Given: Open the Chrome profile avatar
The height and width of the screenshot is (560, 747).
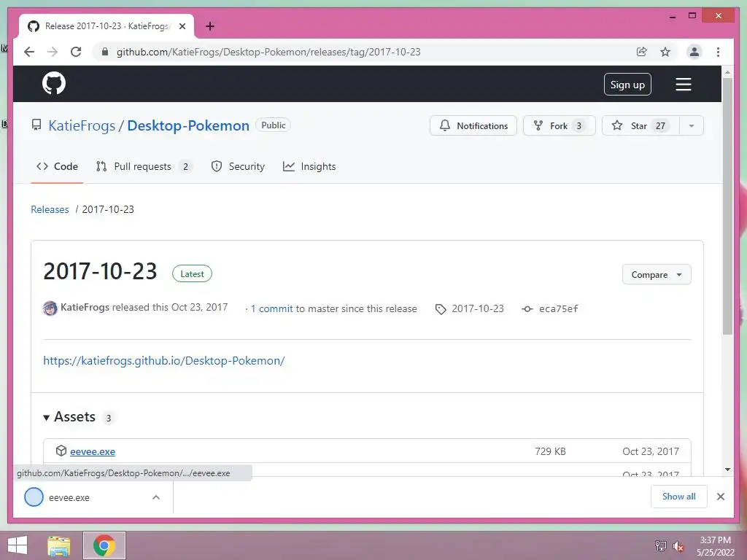Looking at the screenshot, I should tap(694, 52).
